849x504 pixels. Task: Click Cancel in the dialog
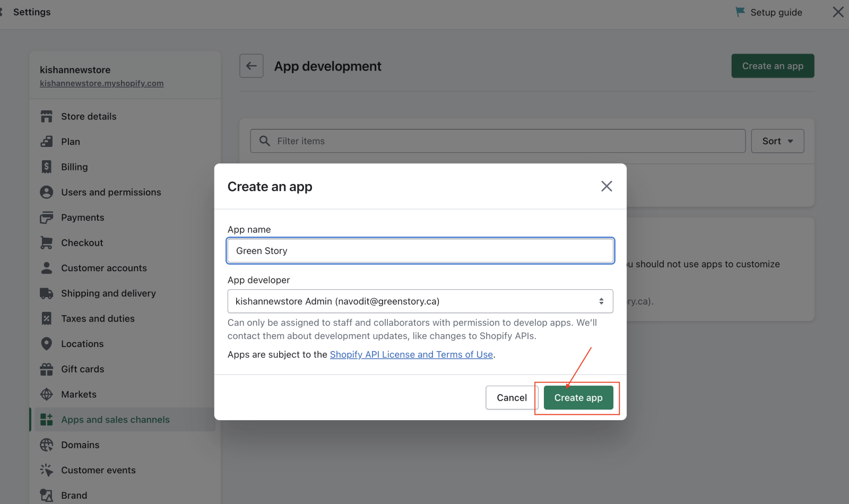coord(512,398)
